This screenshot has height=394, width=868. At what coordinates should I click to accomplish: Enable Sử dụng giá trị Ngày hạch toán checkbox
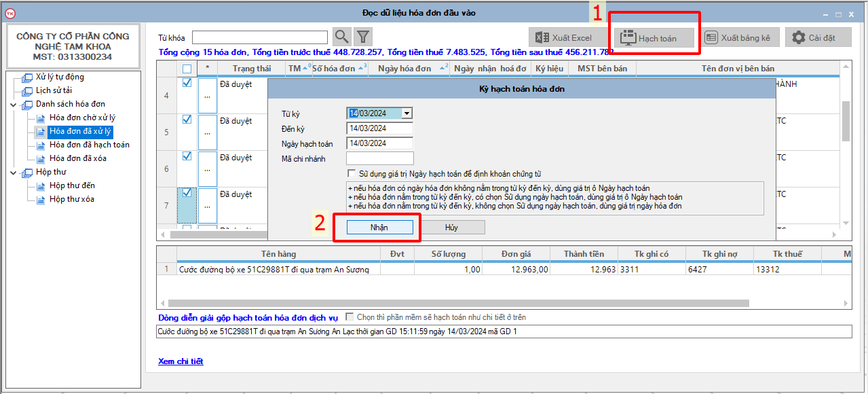pyautogui.click(x=351, y=174)
